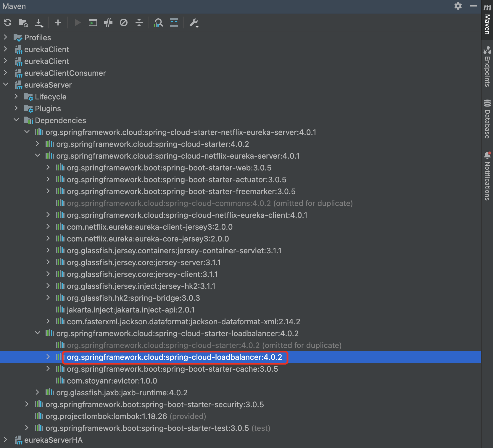Toggle skip tests mode icon
Screen dimensions: 493x448
pos(124,22)
